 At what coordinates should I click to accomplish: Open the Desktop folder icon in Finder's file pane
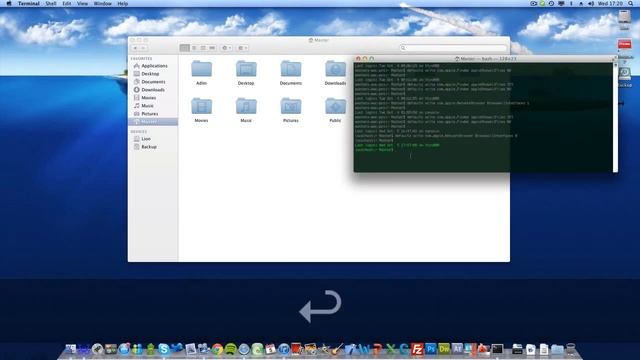pos(246,69)
